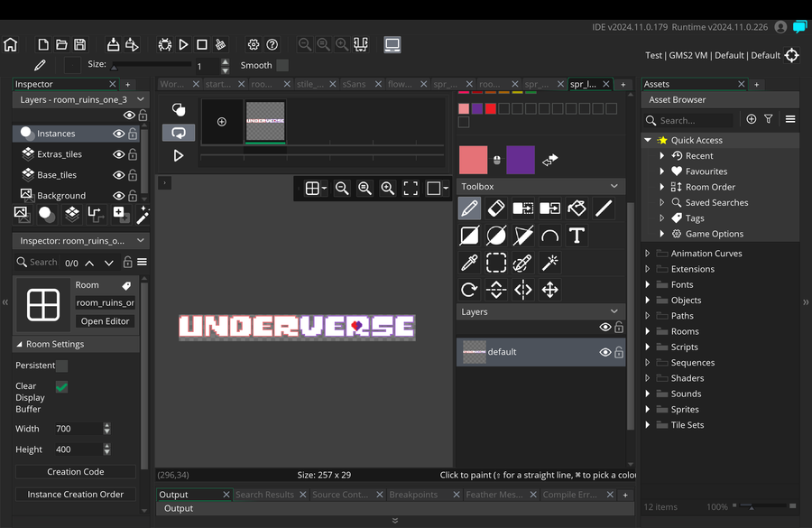The image size is (812, 528).
Task: Flip the image vertically
Action: [496, 290]
